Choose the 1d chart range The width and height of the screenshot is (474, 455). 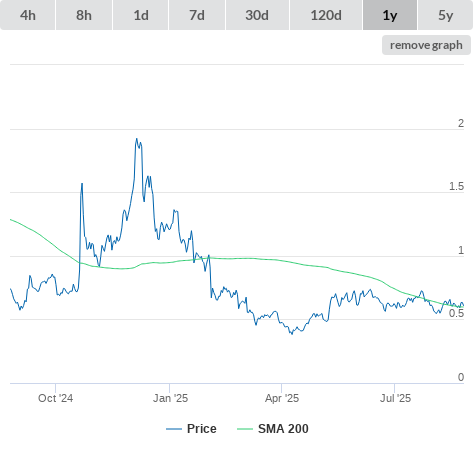pos(141,15)
